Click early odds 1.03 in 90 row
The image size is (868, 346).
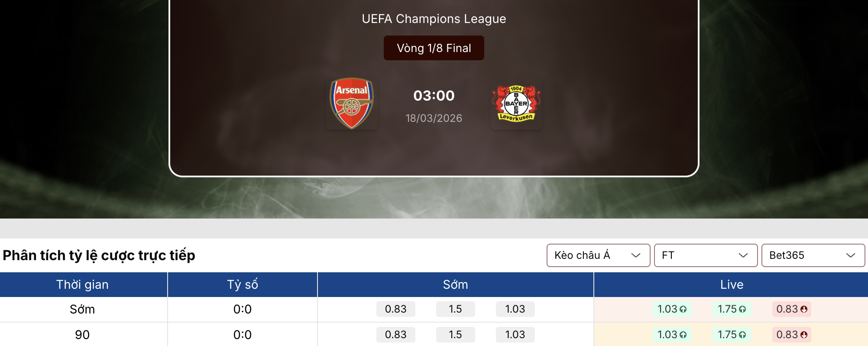coord(515,335)
